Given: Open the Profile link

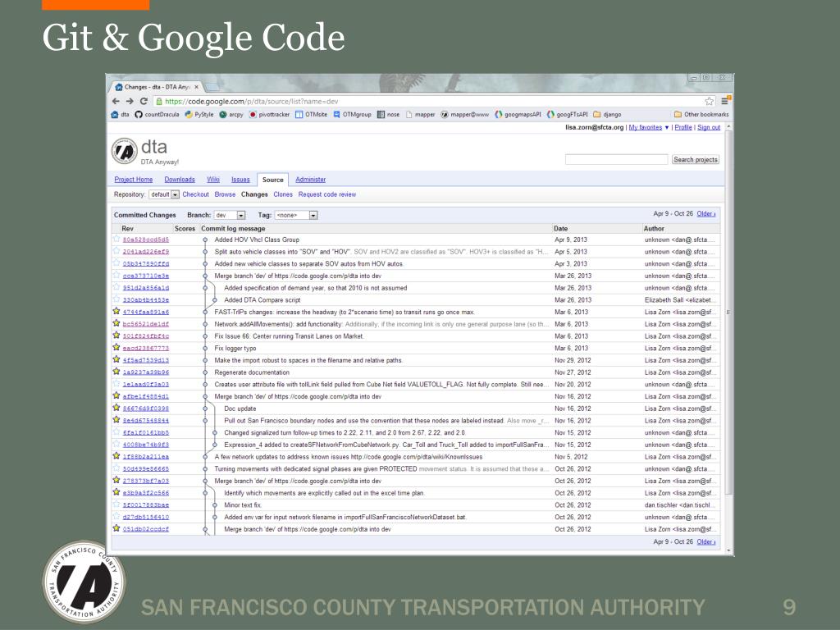Looking at the screenshot, I should [x=683, y=127].
